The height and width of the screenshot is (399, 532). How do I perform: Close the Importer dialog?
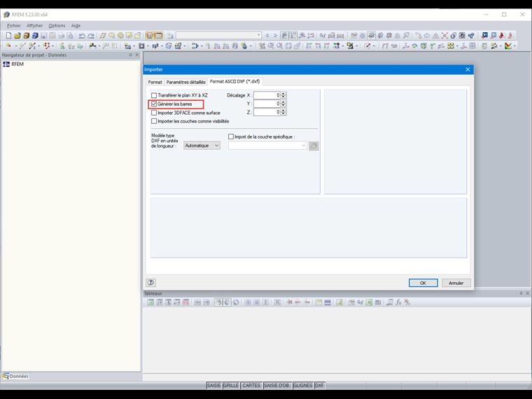click(468, 69)
